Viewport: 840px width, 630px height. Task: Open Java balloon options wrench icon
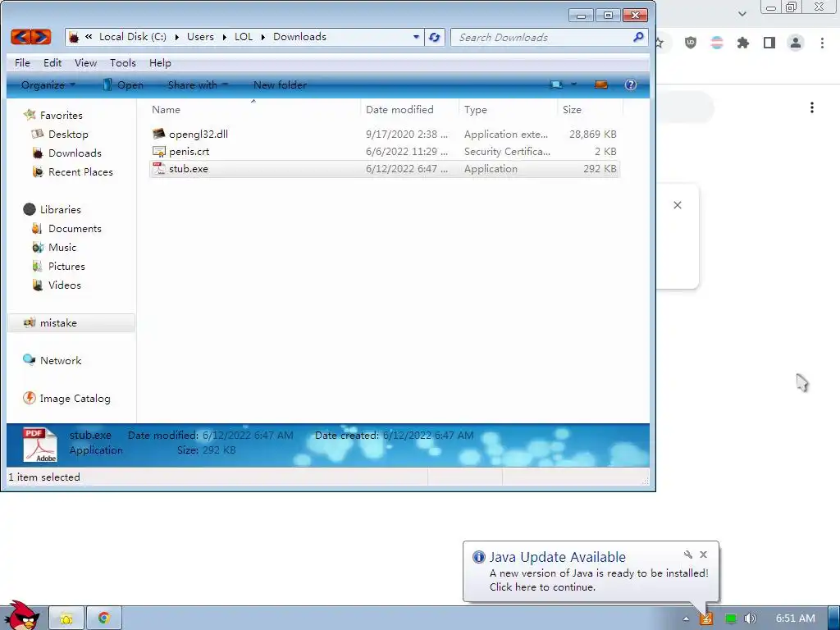click(688, 555)
